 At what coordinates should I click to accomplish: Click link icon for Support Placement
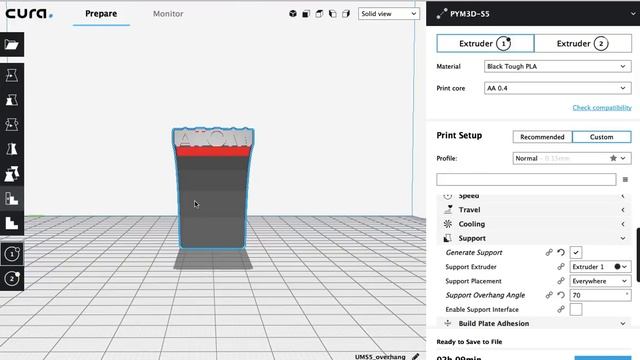[x=561, y=281]
